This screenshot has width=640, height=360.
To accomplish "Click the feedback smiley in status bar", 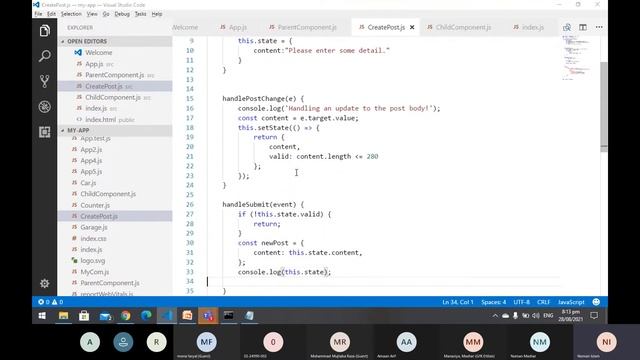I will click(x=596, y=302).
